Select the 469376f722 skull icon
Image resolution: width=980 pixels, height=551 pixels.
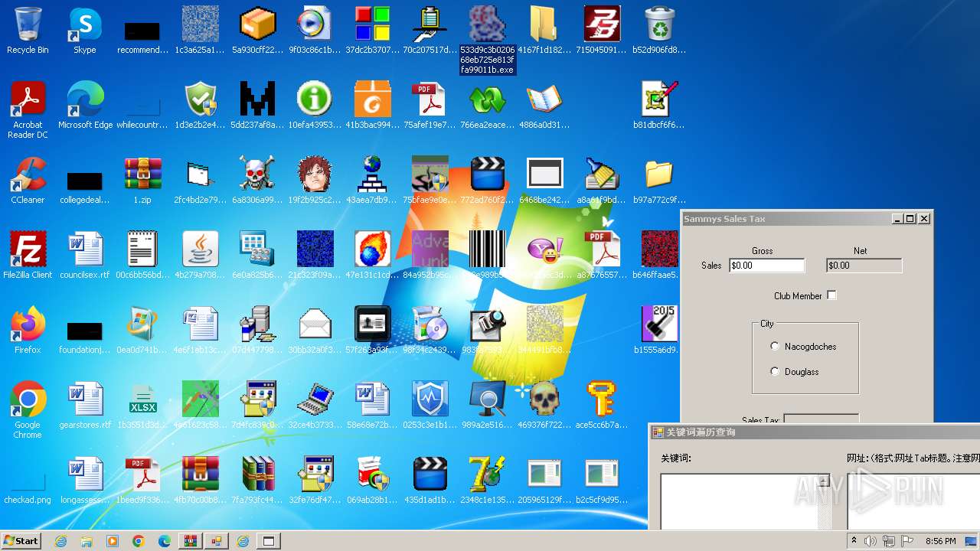pos(544,406)
